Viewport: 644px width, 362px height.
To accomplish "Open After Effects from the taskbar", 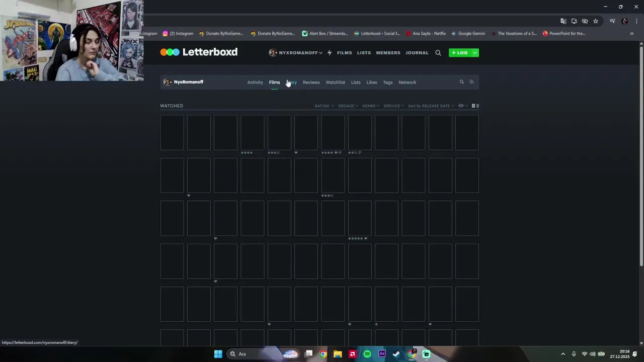I will tap(382, 354).
